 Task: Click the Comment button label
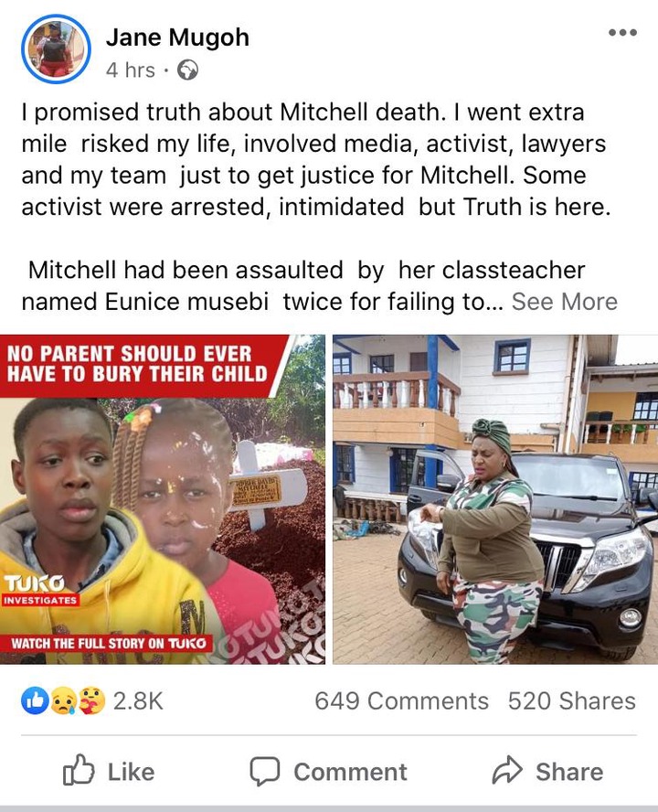351,772
